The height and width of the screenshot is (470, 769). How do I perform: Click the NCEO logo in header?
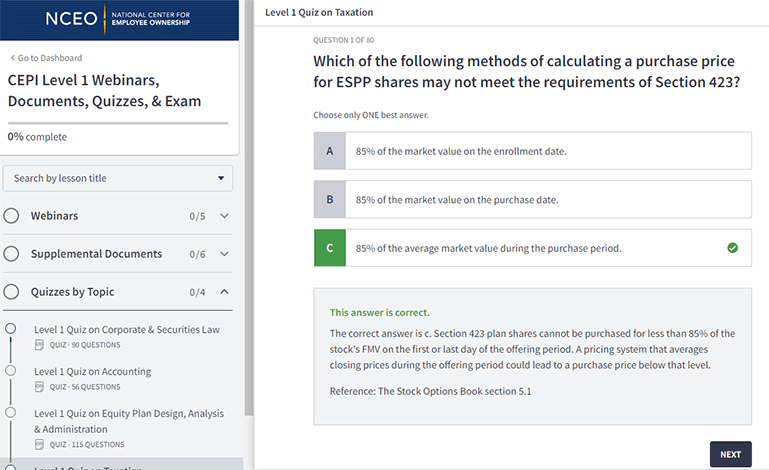(x=118, y=19)
